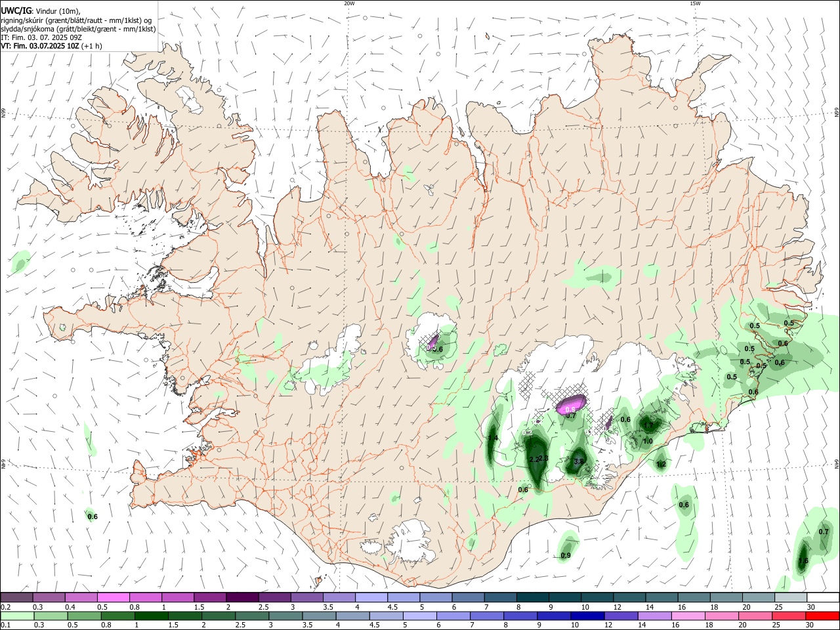Image resolution: width=840 pixels, height=630 pixels.
Task: Click the light pink 16 rain legend swatch
Action: point(688,616)
